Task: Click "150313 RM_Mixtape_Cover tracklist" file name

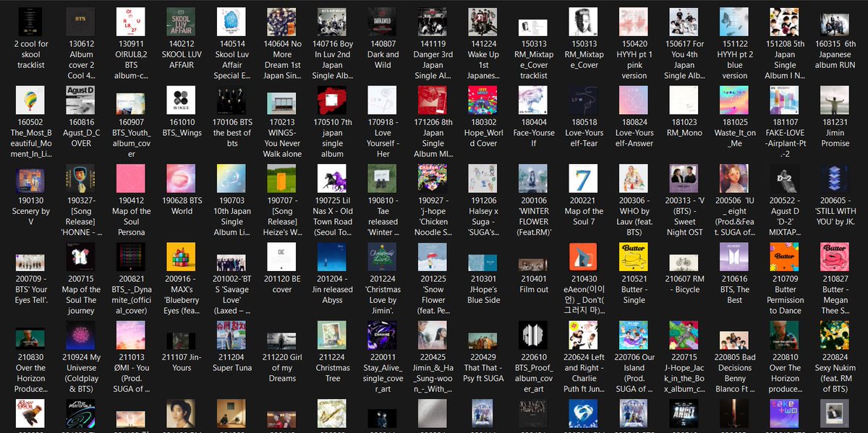Action: click(x=534, y=59)
